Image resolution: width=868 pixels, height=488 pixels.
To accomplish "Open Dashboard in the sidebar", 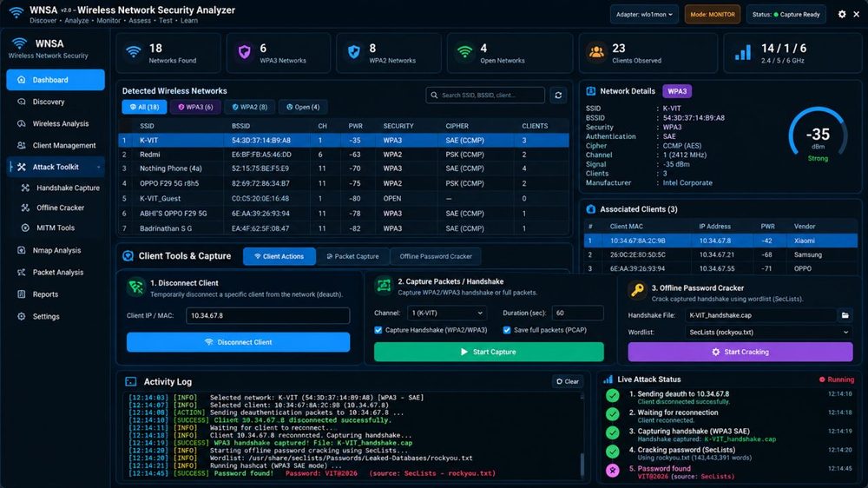I will pos(56,80).
